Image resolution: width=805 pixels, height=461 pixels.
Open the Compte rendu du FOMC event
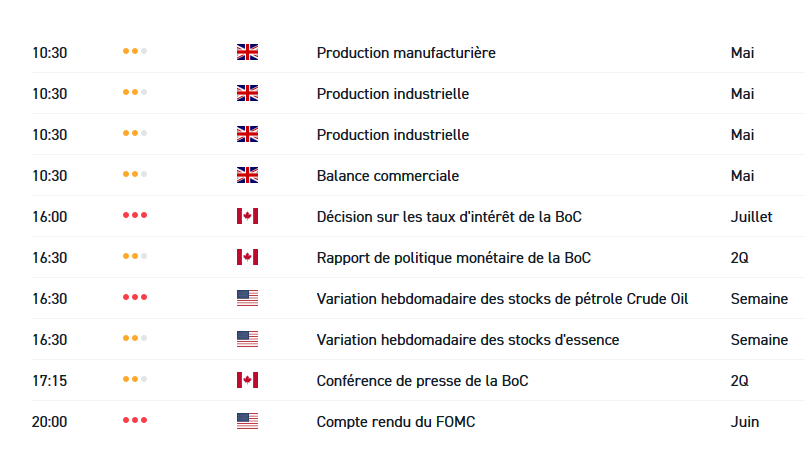pos(395,421)
